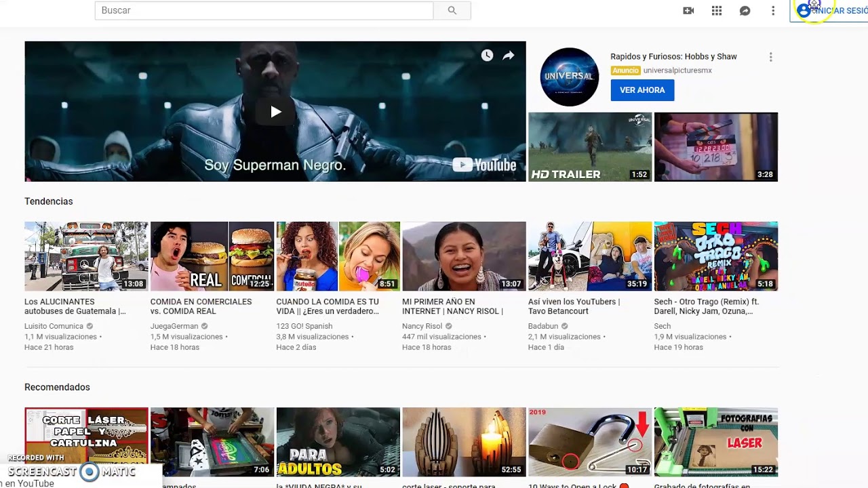The width and height of the screenshot is (868, 488).
Task: Open Guatemala buses thumbnail 13:08
Action: point(86,256)
